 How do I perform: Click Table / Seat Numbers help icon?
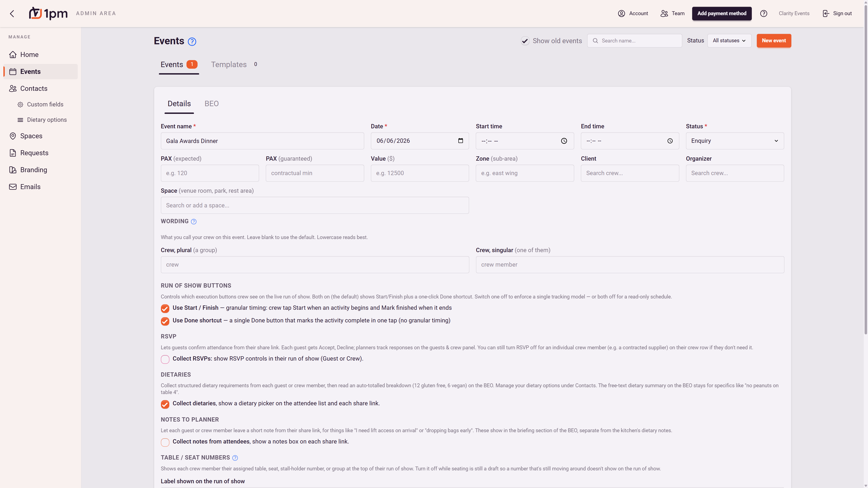tap(235, 458)
